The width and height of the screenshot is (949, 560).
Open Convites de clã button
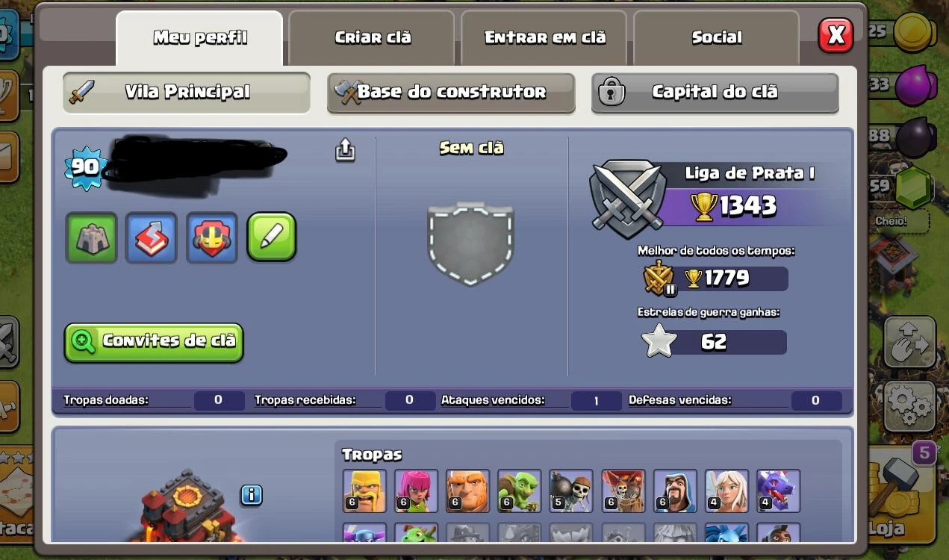coord(154,342)
